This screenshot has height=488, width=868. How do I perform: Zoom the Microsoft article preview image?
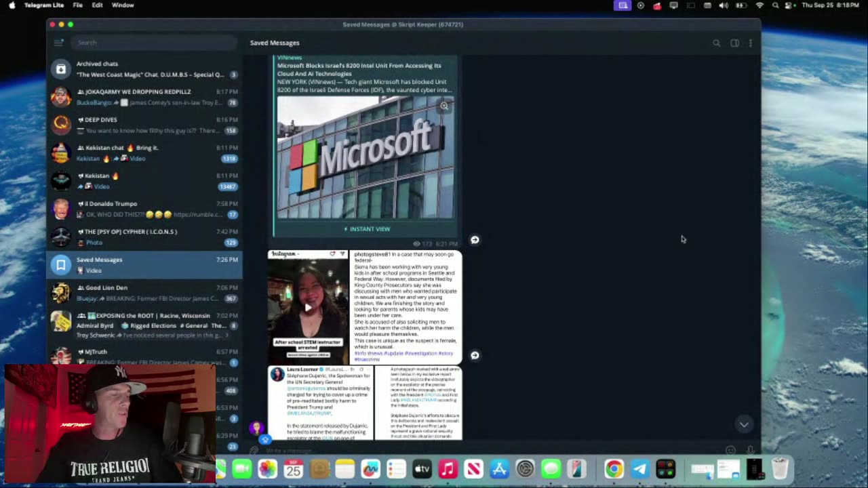(444, 106)
